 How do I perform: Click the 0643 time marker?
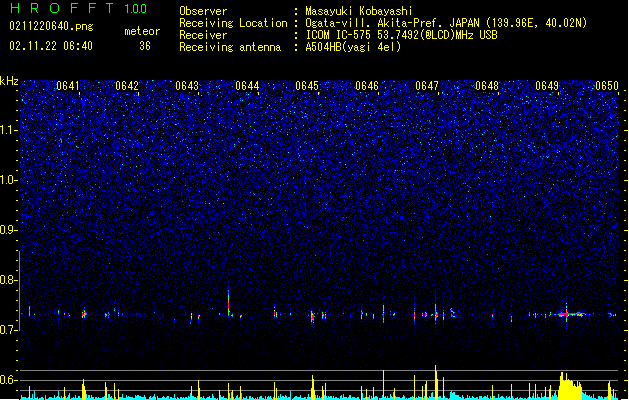click(x=187, y=86)
